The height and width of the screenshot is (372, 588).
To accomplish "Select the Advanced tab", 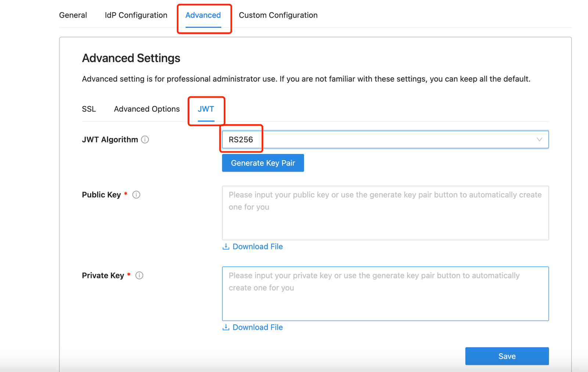I will pos(203,15).
